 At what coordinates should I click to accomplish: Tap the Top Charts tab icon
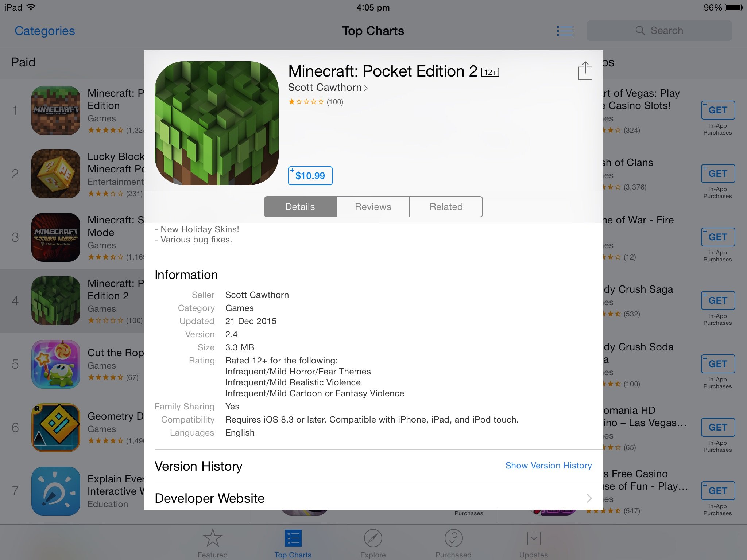293,537
